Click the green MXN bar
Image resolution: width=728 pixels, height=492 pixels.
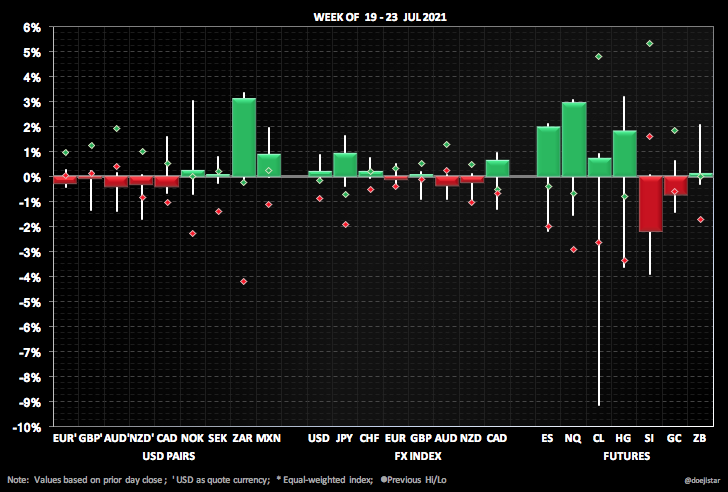[x=269, y=165]
